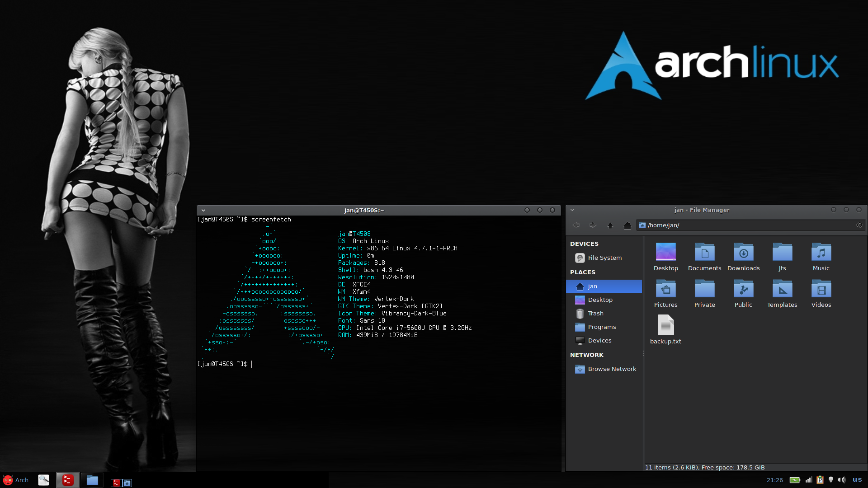Click Browse Network in the sidebar
Viewport: 868px width, 488px height.
click(604, 369)
